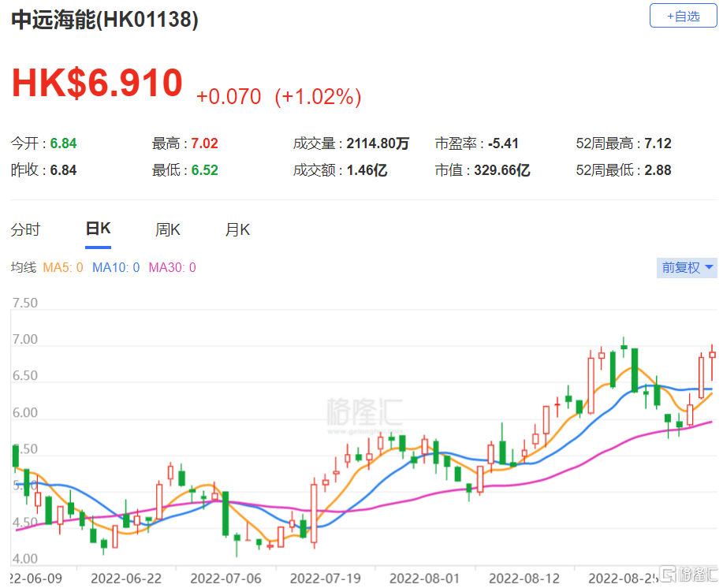Click the 均线 label

pos(24,267)
